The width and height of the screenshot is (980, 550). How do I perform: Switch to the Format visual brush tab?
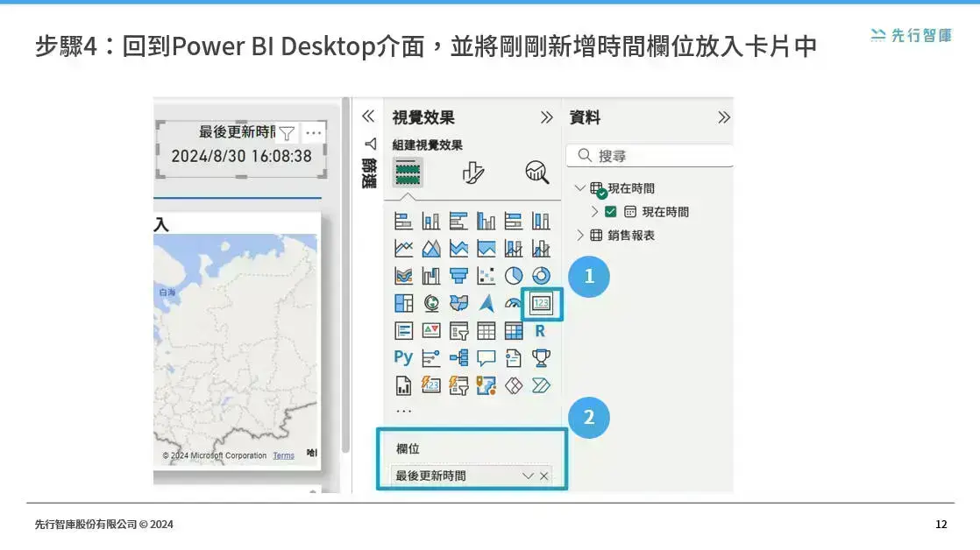[x=472, y=173]
